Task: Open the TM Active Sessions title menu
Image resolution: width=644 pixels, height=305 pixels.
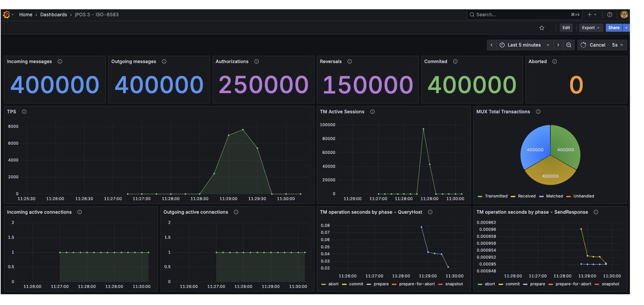Action: pyautogui.click(x=342, y=112)
